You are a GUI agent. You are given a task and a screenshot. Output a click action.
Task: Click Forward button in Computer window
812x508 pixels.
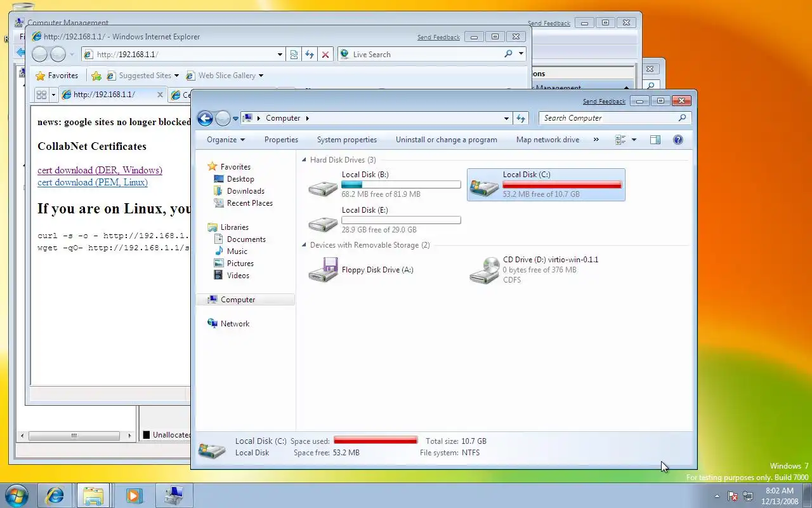[x=223, y=118]
